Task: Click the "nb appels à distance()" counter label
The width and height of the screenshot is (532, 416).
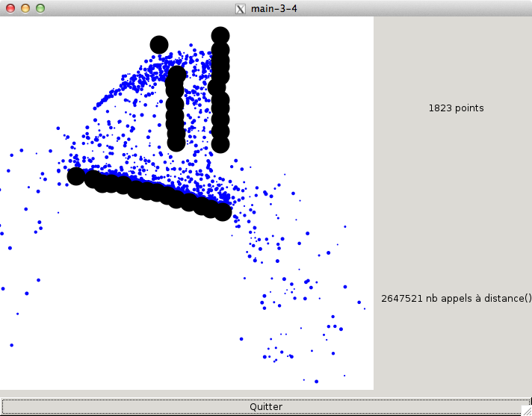Action: (456, 299)
